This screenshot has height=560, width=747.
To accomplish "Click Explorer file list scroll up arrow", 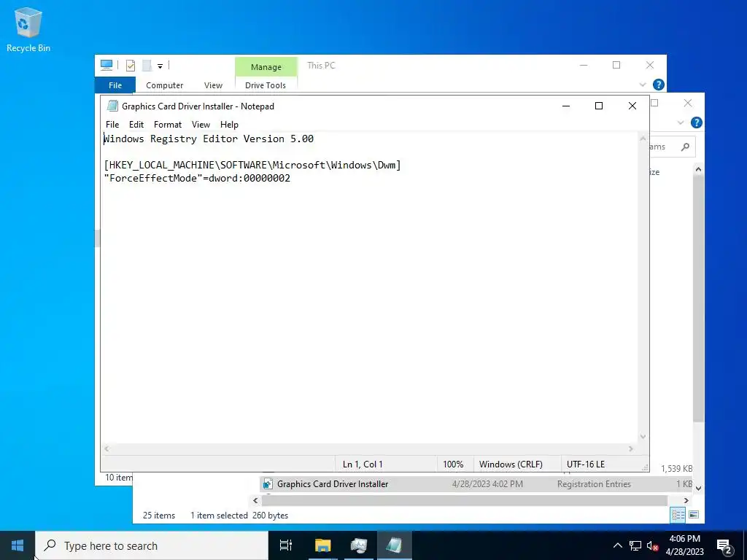I will [x=698, y=169].
